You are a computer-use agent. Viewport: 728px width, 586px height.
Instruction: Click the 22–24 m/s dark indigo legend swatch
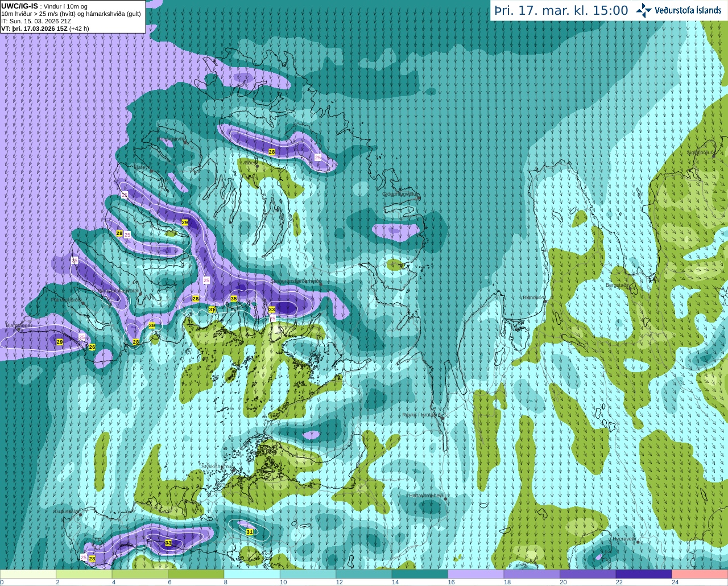point(643,573)
